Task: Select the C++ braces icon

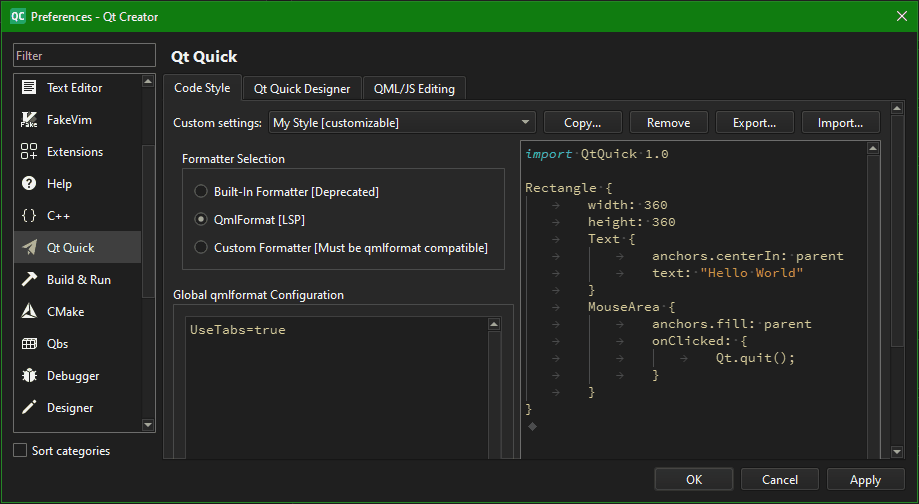Action: (29, 216)
